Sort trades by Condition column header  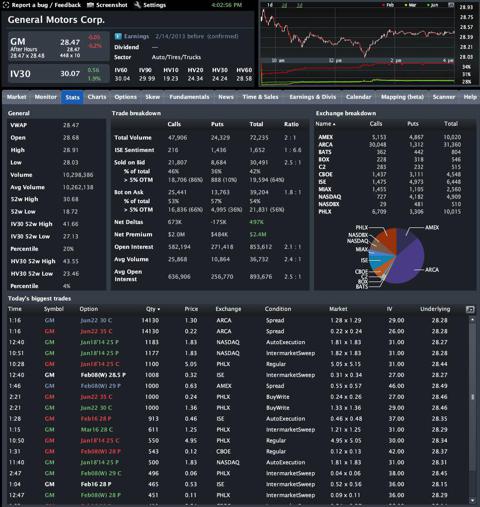(x=278, y=309)
